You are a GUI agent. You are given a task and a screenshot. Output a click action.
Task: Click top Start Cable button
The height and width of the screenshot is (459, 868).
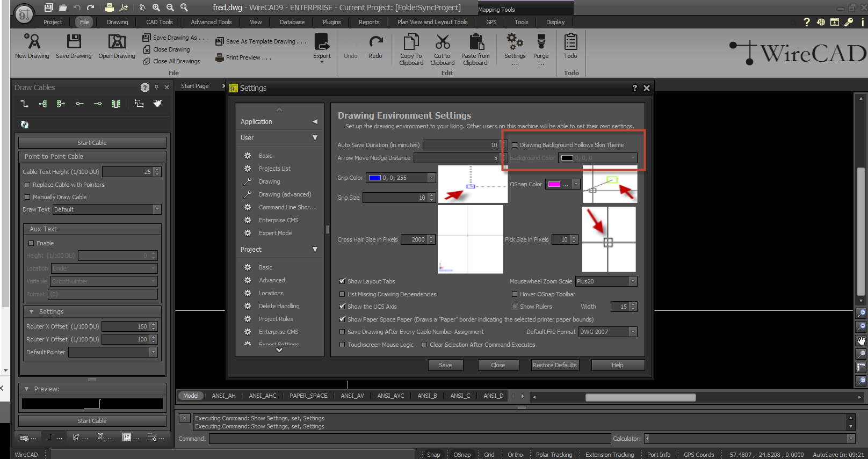coord(92,143)
